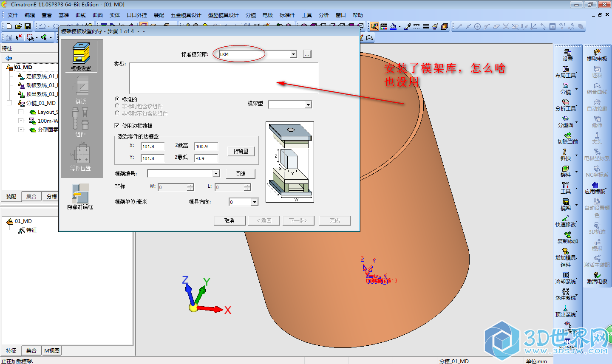Click the fill color paint bucket swatch
Screen dimensions: 612x364
394,26
